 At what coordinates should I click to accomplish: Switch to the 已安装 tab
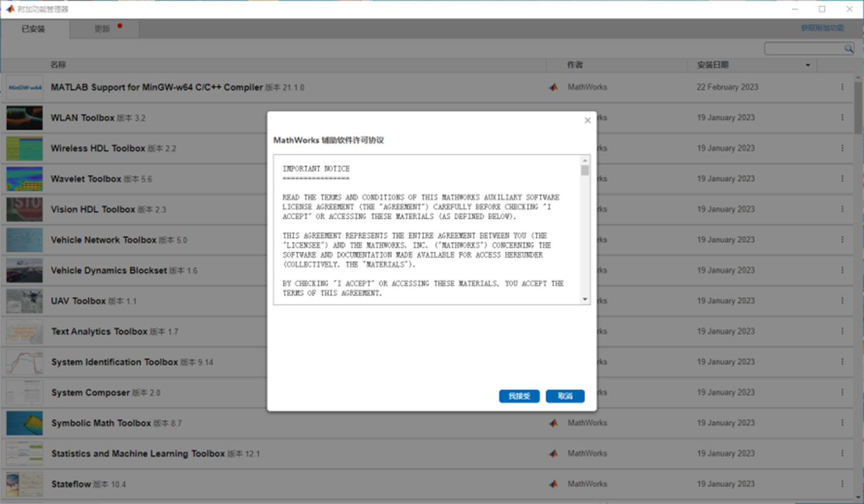tap(34, 29)
